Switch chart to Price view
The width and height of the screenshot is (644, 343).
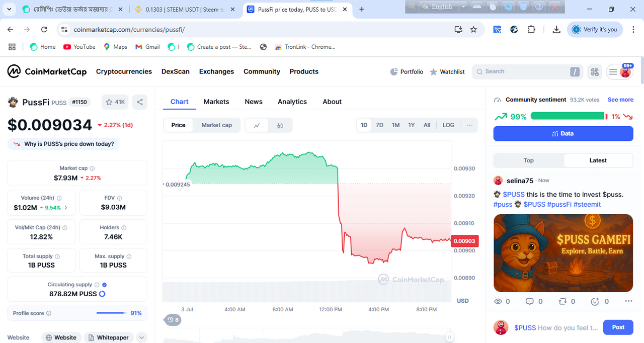(x=178, y=125)
